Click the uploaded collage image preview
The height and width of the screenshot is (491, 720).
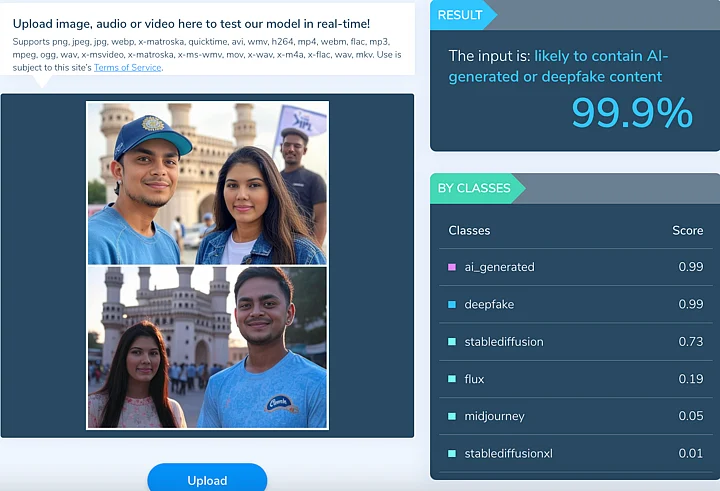tap(208, 265)
